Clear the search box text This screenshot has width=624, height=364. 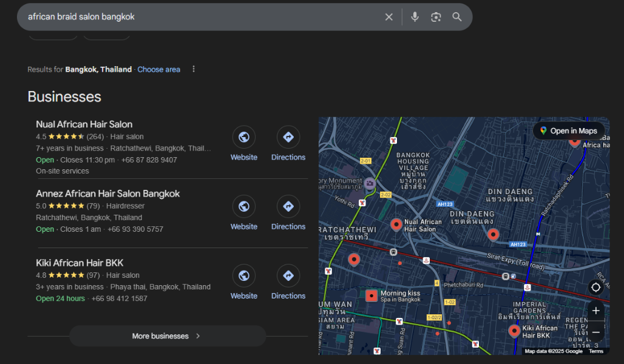389,17
